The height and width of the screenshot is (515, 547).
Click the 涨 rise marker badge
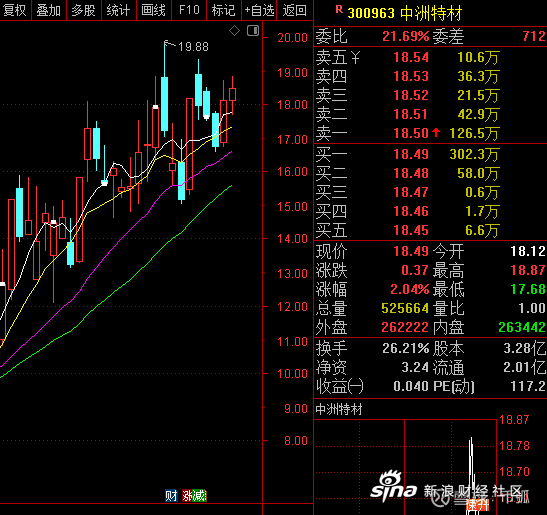[x=187, y=495]
